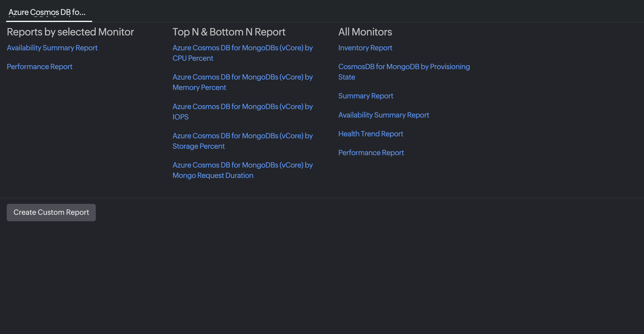This screenshot has width=644, height=334.
Task: Open Availability Summary Report under selected Monitor
Action: [x=52, y=48]
